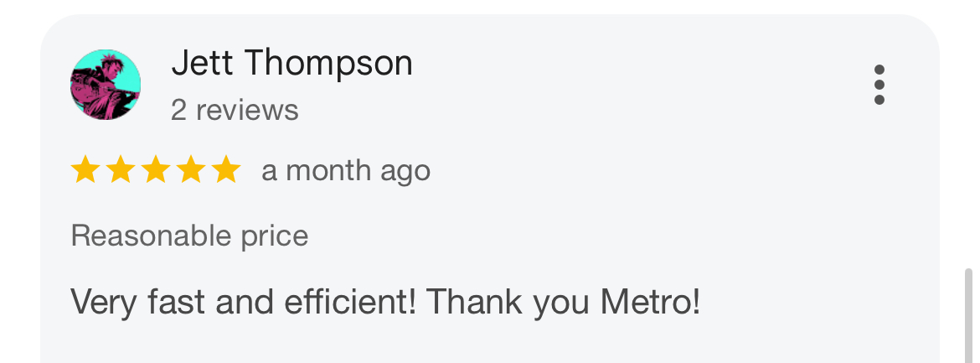Click the vertical scrollbar thumb

point(969,315)
